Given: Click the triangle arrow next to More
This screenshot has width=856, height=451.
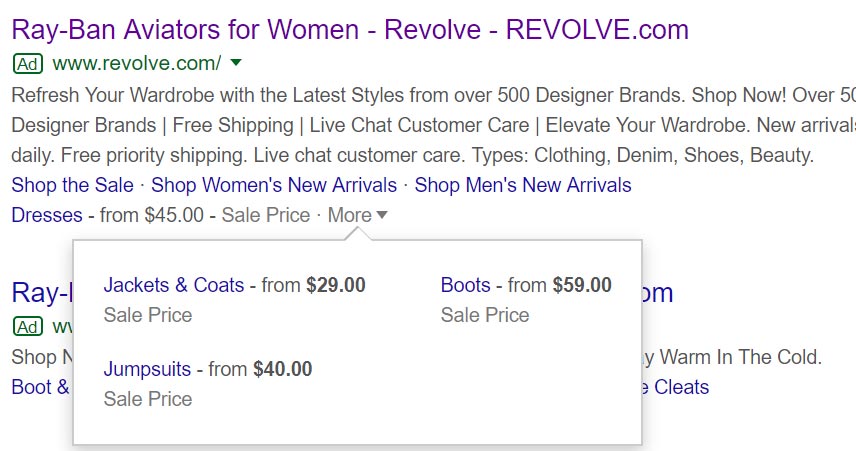Looking at the screenshot, I should coord(382,215).
